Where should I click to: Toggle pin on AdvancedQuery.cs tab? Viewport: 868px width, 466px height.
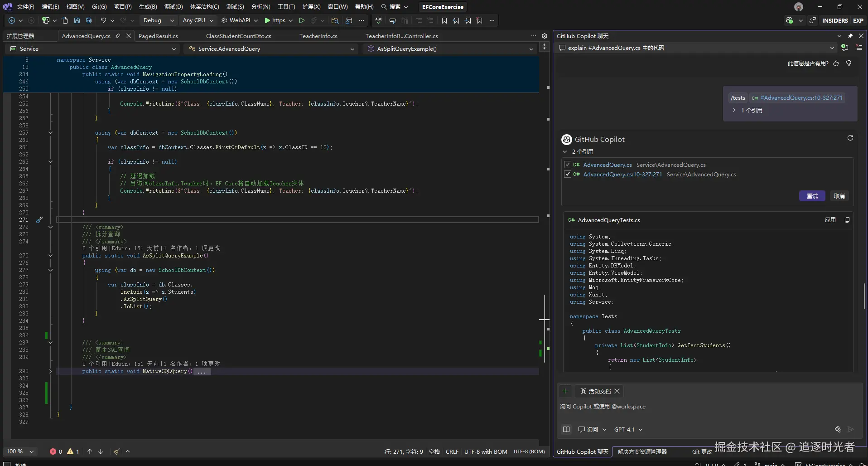118,36
